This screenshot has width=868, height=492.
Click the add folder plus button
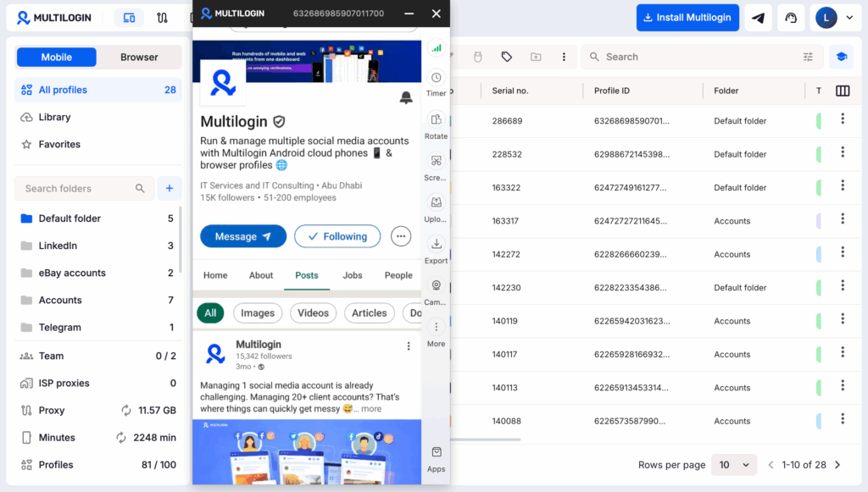coord(170,189)
